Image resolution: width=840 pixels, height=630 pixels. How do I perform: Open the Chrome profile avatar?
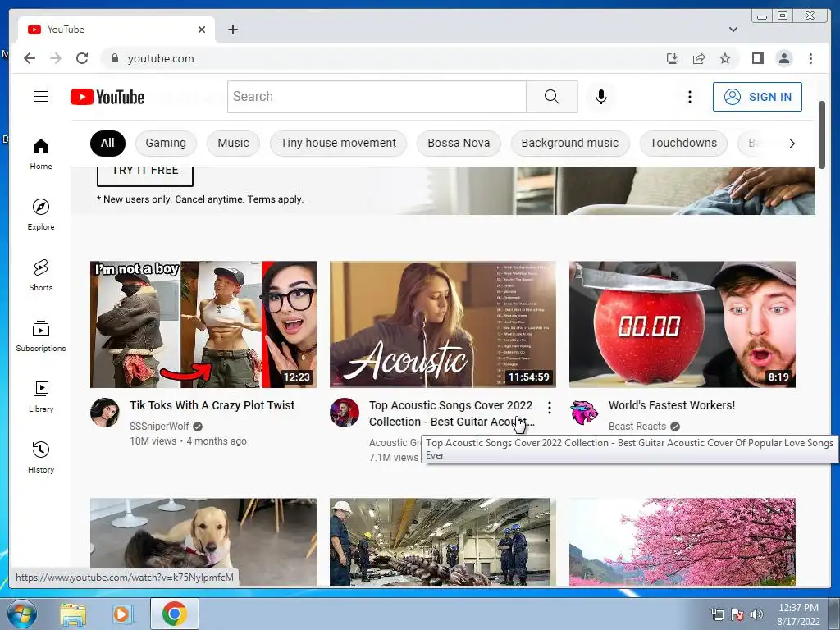pos(783,58)
